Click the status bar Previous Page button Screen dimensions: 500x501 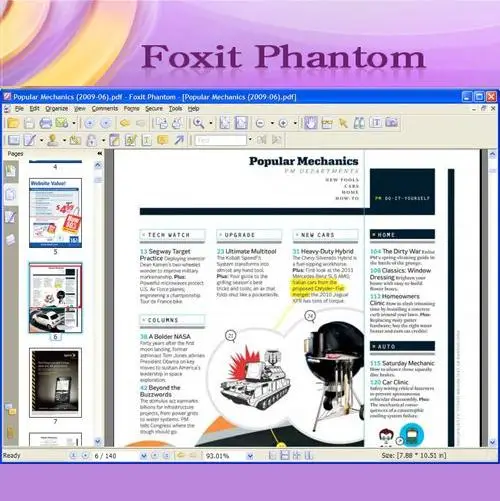click(x=85, y=455)
